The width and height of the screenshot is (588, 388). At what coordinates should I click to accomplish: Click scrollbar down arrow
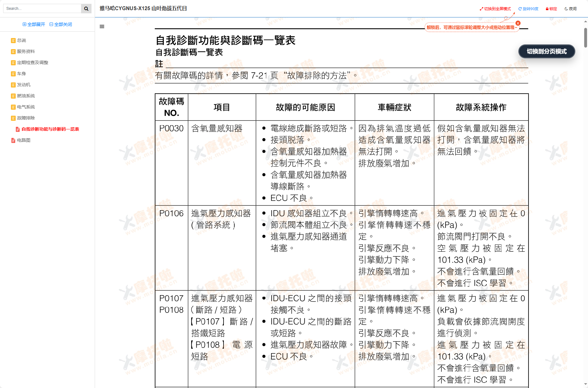tap(585, 385)
